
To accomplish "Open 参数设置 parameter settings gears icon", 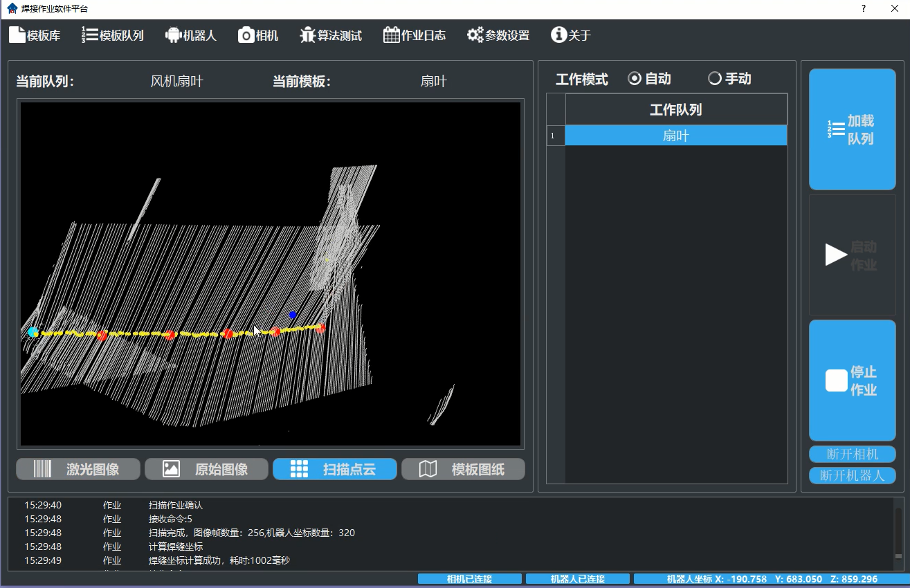I will coord(475,35).
